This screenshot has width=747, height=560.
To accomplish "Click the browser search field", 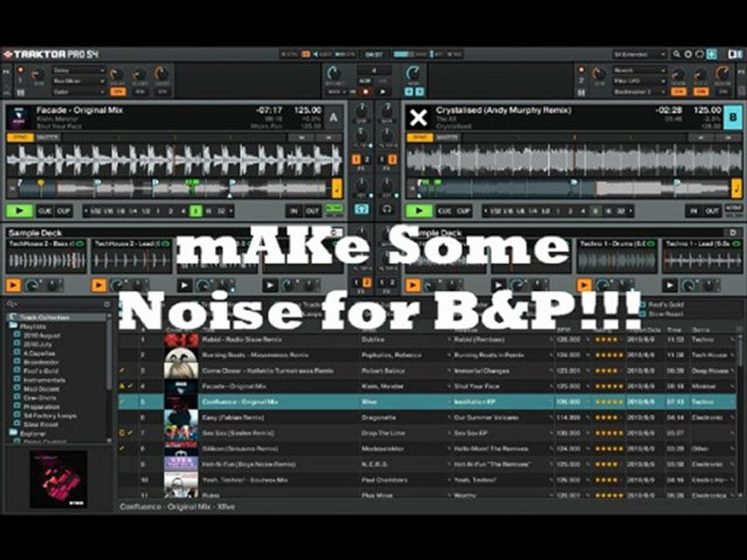I will (60, 304).
